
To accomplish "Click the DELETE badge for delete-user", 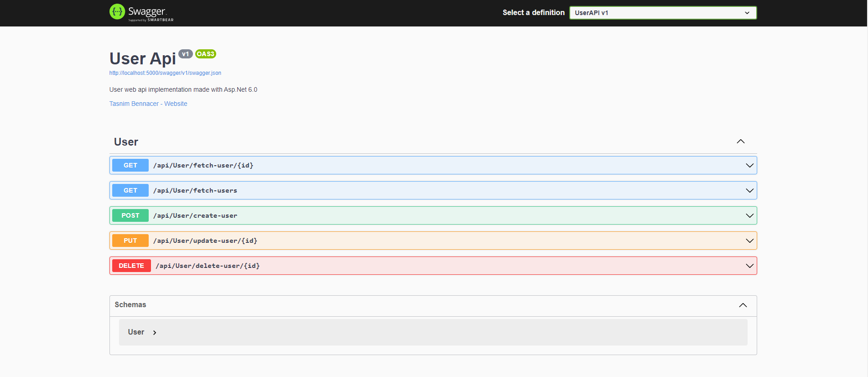I will (x=131, y=266).
